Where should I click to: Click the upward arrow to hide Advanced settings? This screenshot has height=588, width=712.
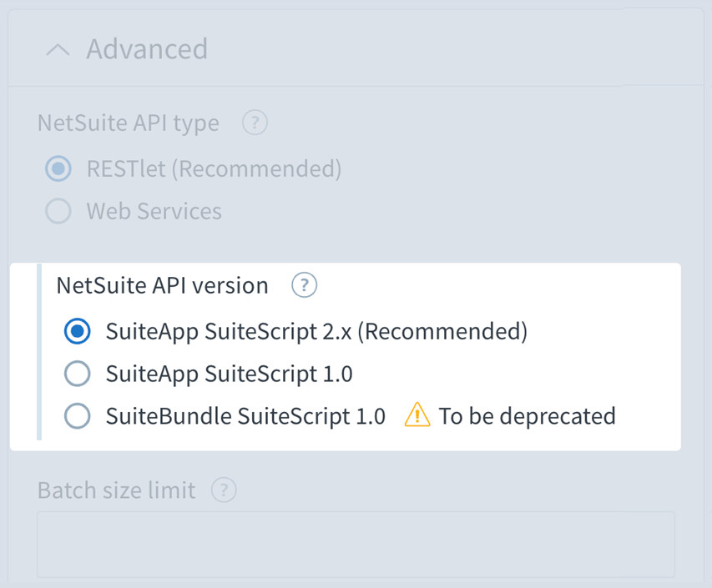click(57, 49)
